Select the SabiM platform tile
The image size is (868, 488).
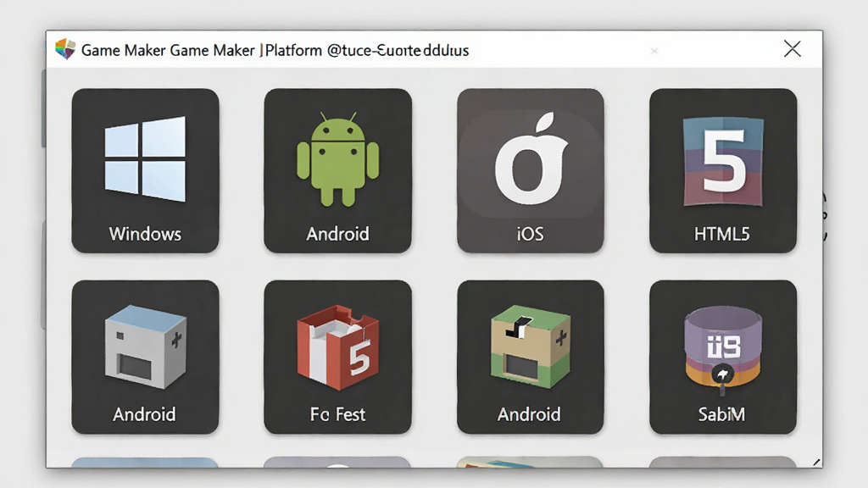723,357
